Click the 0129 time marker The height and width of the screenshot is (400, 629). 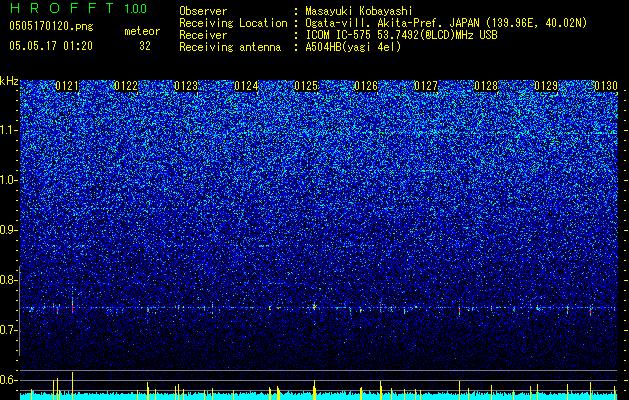pos(546,86)
